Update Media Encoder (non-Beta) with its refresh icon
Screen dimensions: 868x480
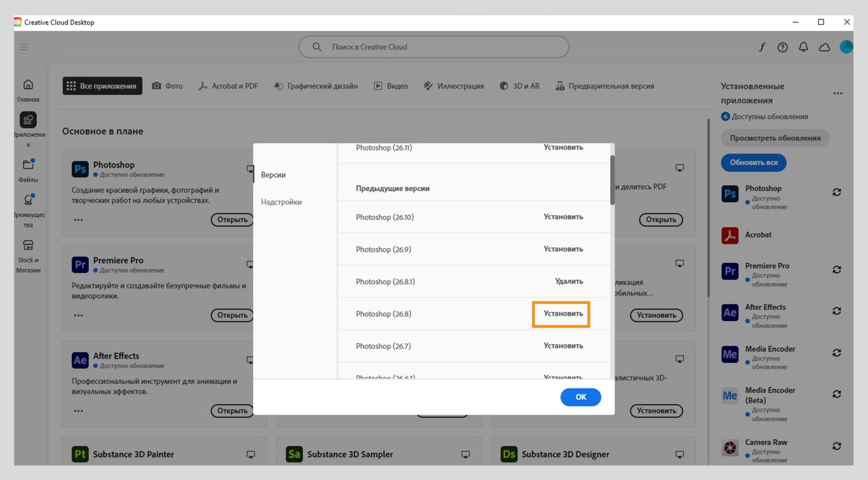tap(837, 352)
